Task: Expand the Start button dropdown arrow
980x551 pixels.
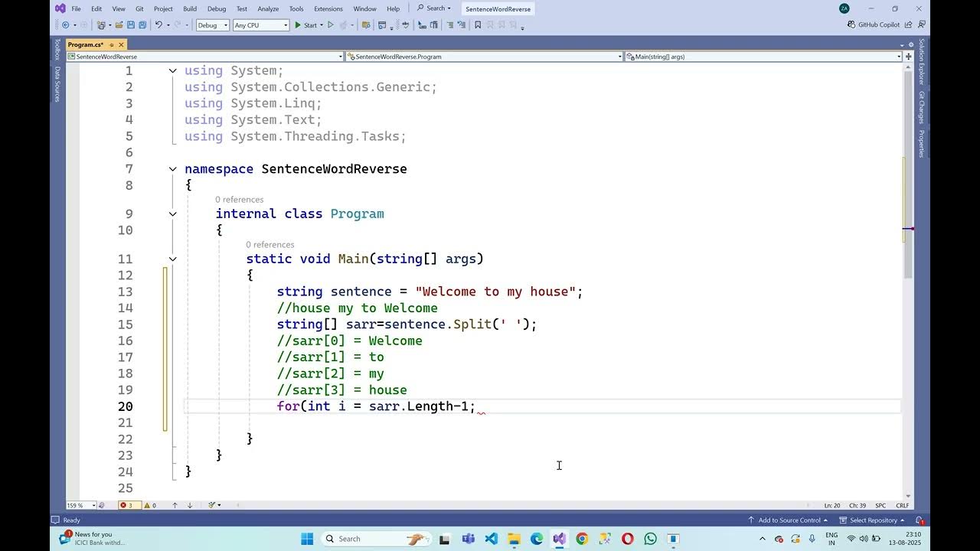Action: click(322, 25)
